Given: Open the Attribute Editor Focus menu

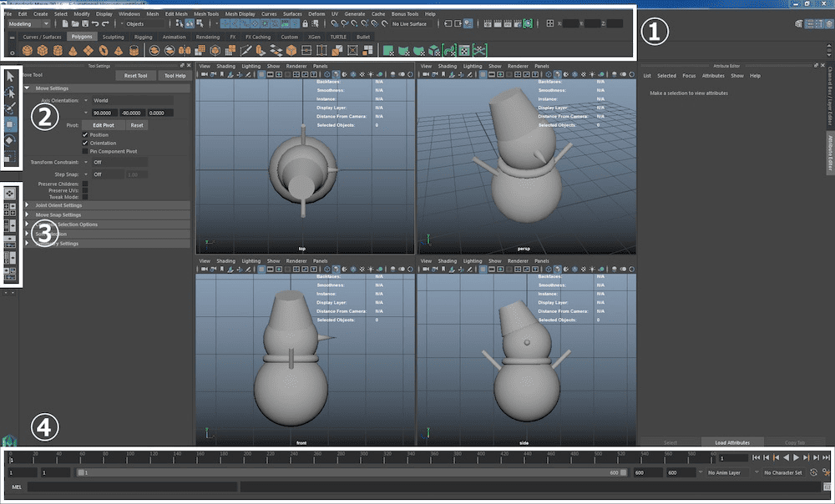Looking at the screenshot, I should tap(689, 76).
